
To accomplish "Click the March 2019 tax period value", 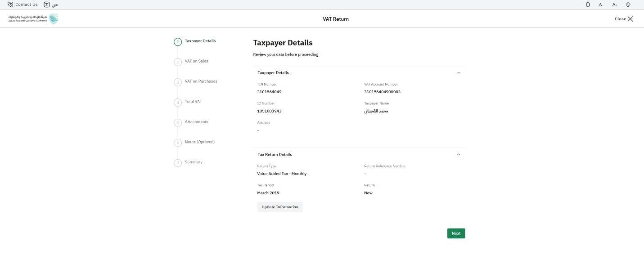I will point(268,193).
